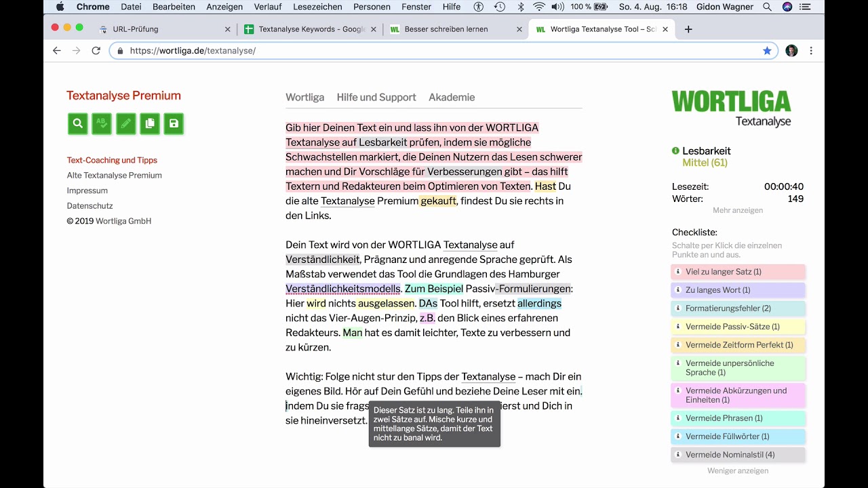This screenshot has height=488, width=868.
Task: Toggle 'Vermeide Passiv-Sätze (1)' checklist item
Action: tap(738, 327)
